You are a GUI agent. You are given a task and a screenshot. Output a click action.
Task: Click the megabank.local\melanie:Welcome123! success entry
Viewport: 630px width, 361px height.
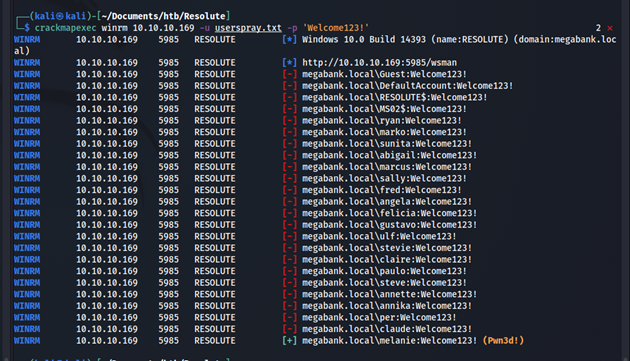point(390,341)
